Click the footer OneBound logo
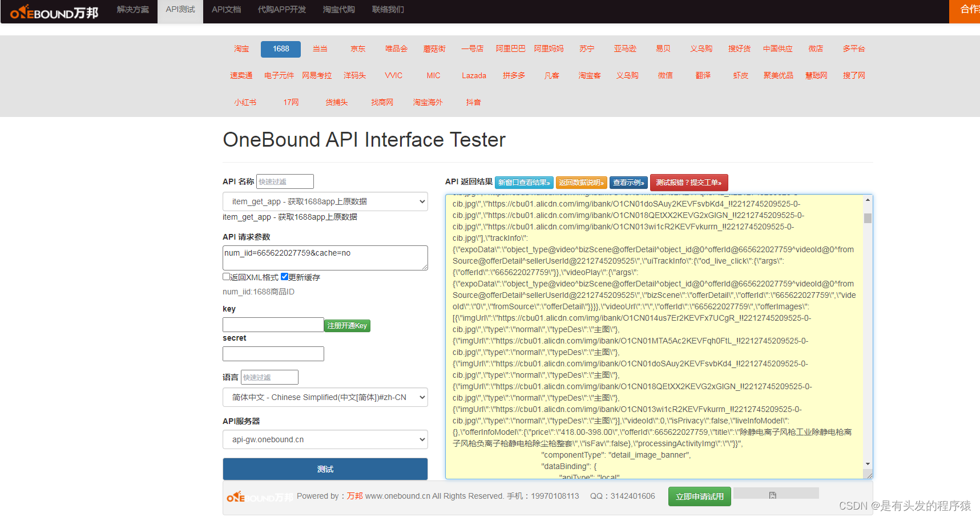 260,497
